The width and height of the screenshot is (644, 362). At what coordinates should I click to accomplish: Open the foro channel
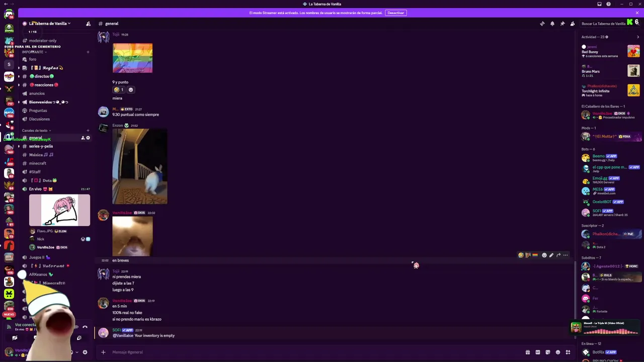pos(33,59)
